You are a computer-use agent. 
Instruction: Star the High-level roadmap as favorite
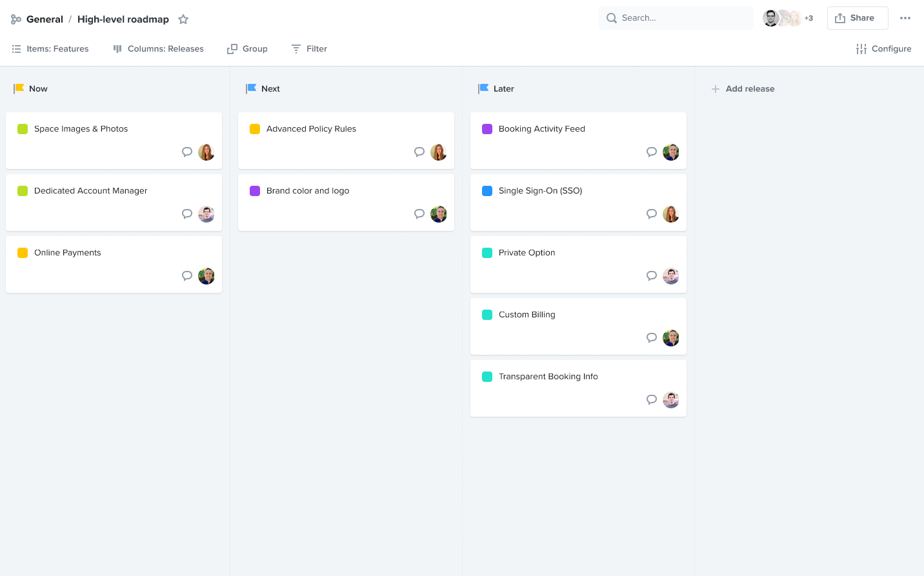183,19
